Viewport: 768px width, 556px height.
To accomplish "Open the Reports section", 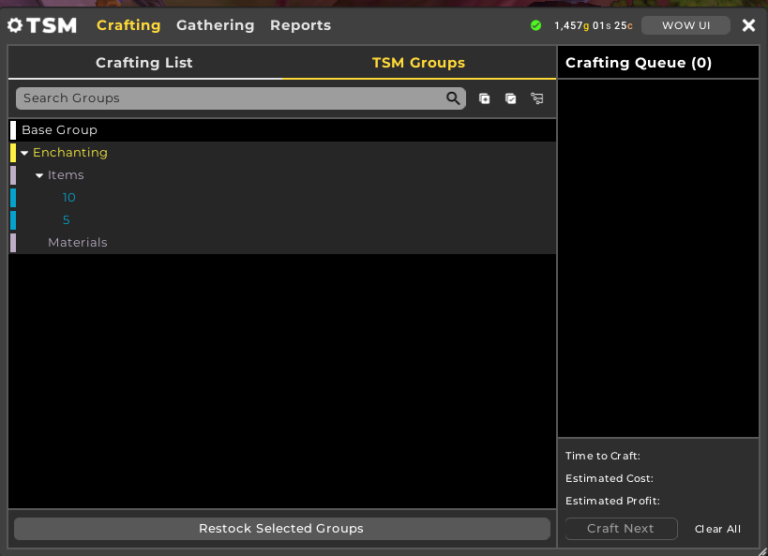I will pyautogui.click(x=300, y=25).
